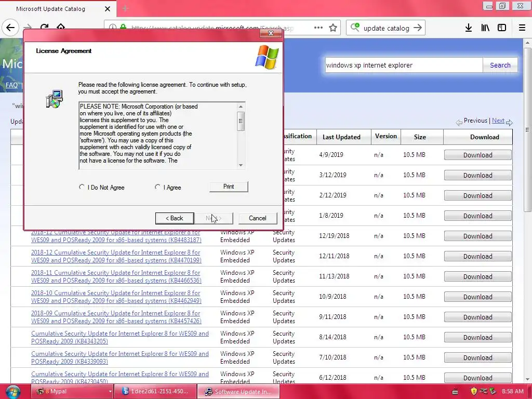This screenshot has height=399, width=532.
Task: Click the yellow security shield tray icon
Action: point(474,391)
